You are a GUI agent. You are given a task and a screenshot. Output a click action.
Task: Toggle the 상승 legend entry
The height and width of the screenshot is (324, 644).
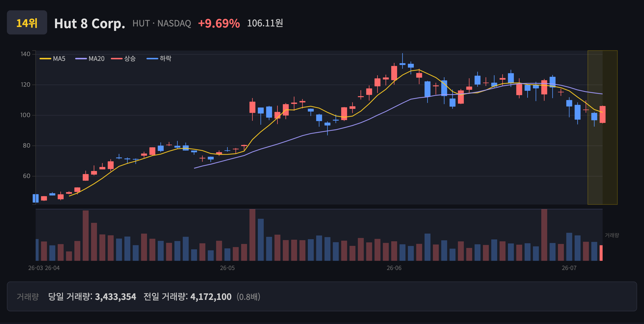click(x=123, y=59)
